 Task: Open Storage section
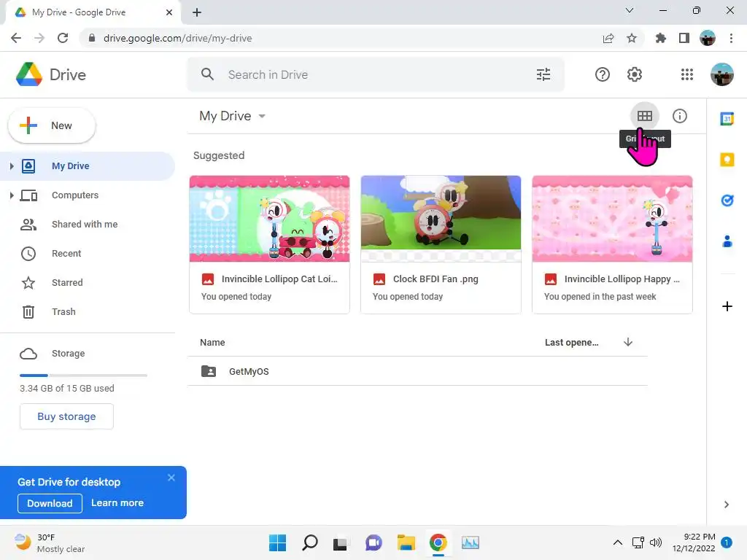click(88, 354)
